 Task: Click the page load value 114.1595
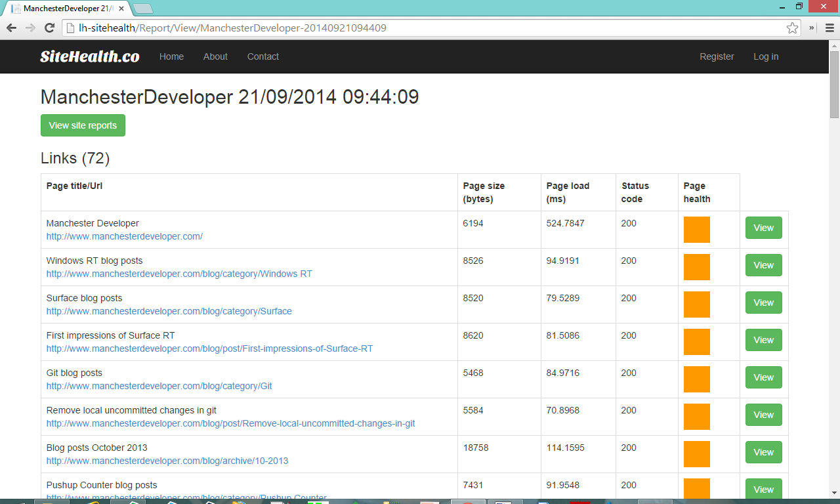[566, 448]
